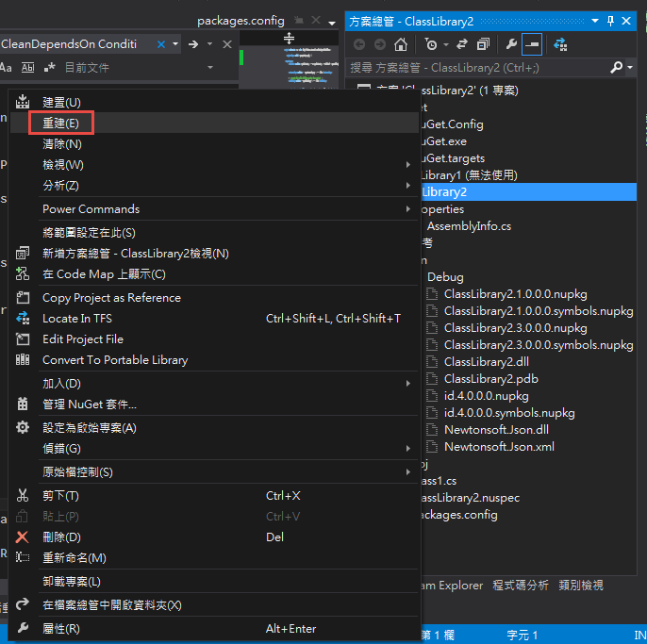This screenshot has height=644, width=647.
Task: Clear the find text with blue X
Action: 161,44
